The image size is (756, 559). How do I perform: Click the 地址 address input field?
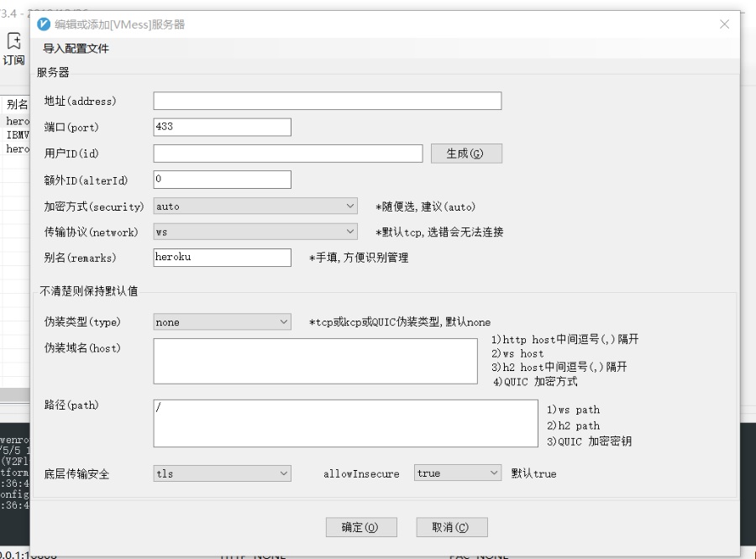(x=326, y=100)
